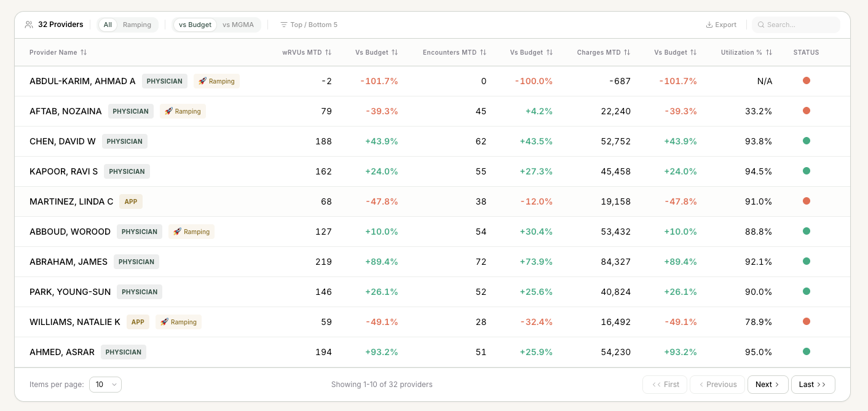Click rocket Ramping badge on AFTAB, NOZAINA
Screen dimensions: 868x411
click(x=183, y=111)
